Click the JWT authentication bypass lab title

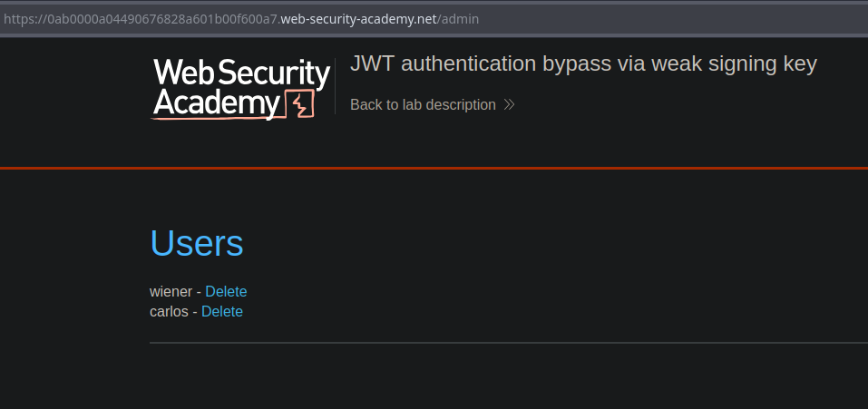pos(583,63)
